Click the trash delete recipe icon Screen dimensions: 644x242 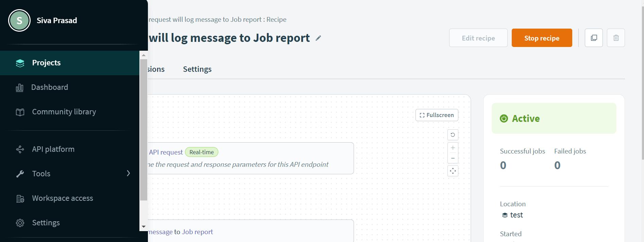coord(616,38)
